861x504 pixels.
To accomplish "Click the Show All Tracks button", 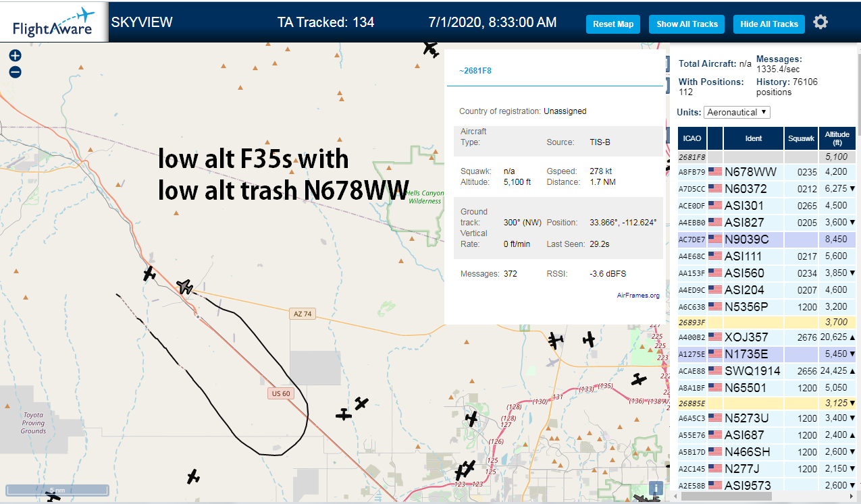I will click(687, 24).
